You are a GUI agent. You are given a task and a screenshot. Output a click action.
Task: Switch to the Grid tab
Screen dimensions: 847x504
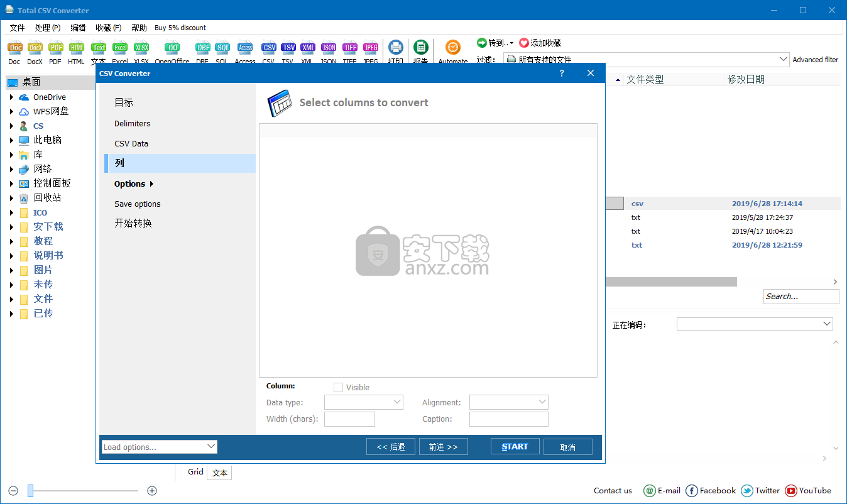click(195, 472)
